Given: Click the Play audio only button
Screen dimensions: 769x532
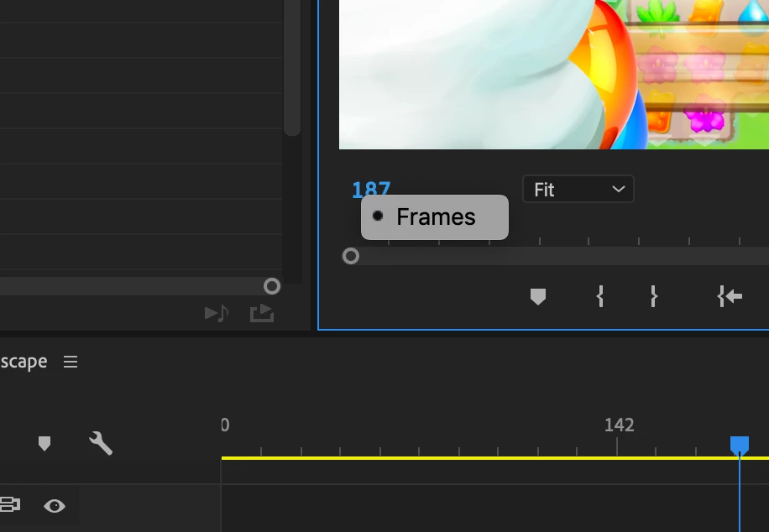Looking at the screenshot, I should [x=217, y=313].
